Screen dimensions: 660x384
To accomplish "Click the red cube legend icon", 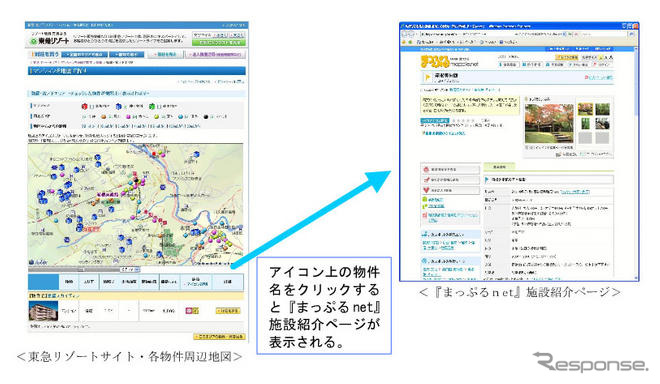I will [x=84, y=107].
